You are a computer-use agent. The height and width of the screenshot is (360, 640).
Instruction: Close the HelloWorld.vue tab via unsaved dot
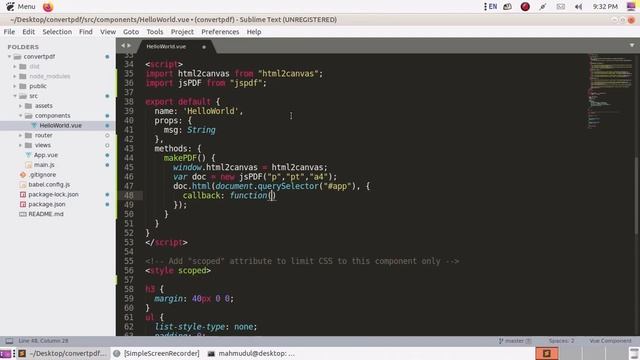pyautogui.click(x=204, y=47)
